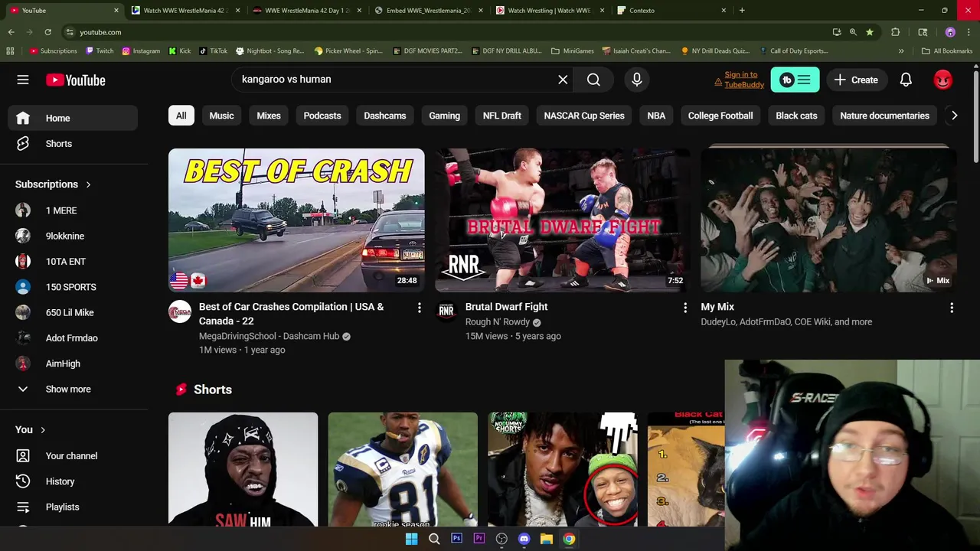Open 150 SPORTS subscription

click(73, 287)
